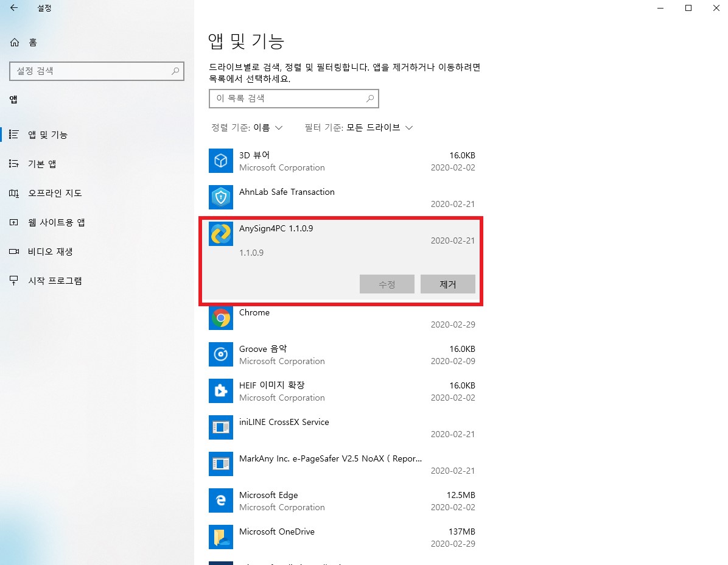Open the 필터 기준 모든 드라이브 dropdown
728x565 pixels.
coord(359,128)
